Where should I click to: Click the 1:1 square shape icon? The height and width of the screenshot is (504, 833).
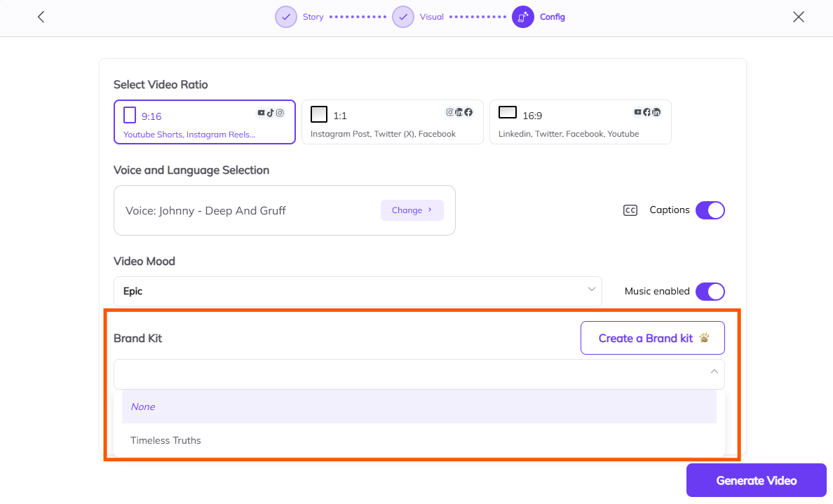pyautogui.click(x=319, y=114)
